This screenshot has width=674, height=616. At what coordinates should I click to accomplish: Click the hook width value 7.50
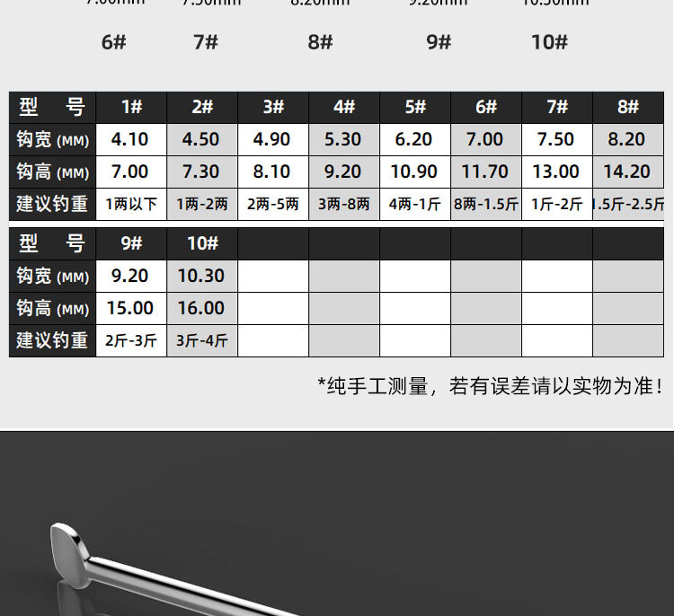pyautogui.click(x=556, y=139)
